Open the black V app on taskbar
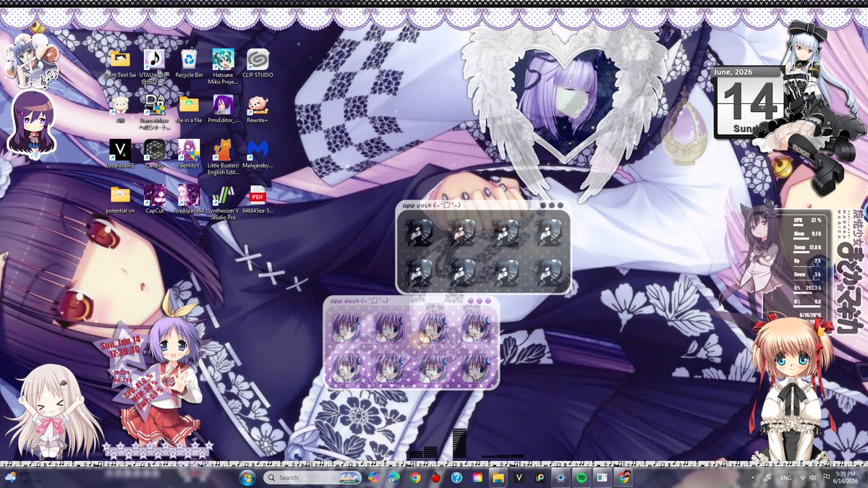This screenshot has width=868, height=488. (x=519, y=478)
